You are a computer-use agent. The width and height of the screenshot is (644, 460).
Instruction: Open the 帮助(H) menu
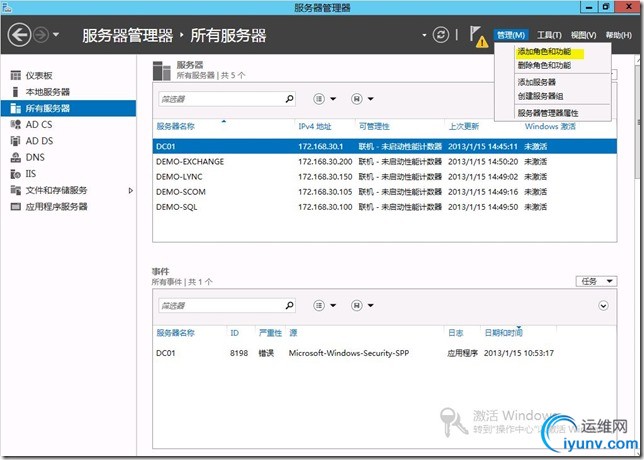pyautogui.click(x=619, y=35)
